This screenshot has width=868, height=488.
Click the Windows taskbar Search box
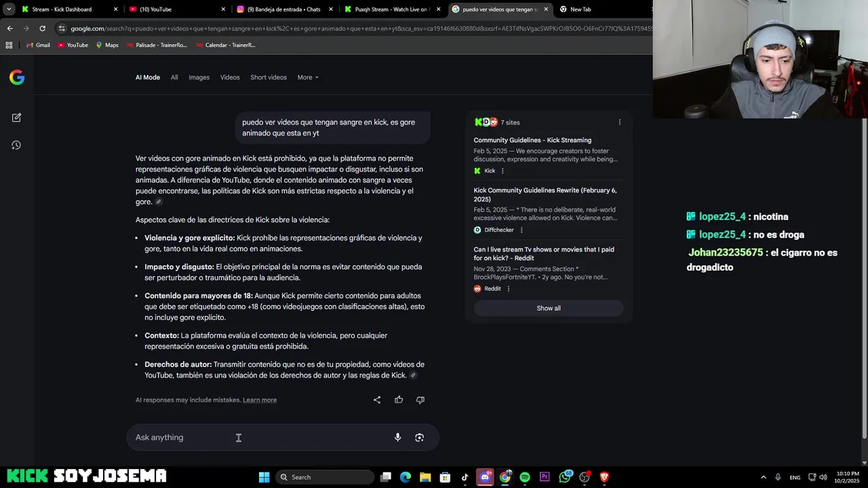tap(325, 477)
